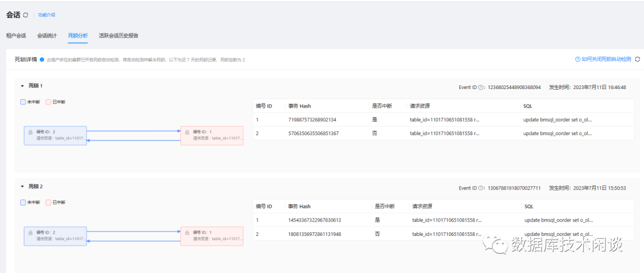The image size is (644, 273).
Task: Toggle 未中断 legend in 死锁 1
Action: coord(30,102)
